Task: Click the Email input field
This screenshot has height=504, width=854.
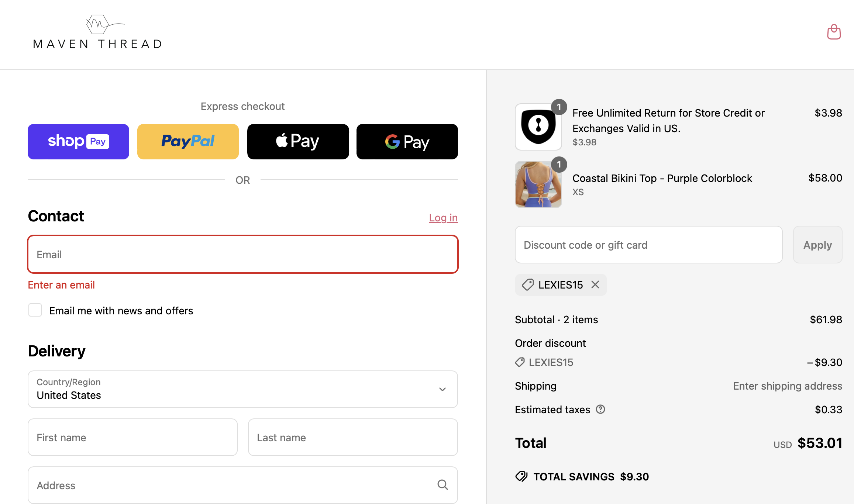Action: (x=242, y=254)
